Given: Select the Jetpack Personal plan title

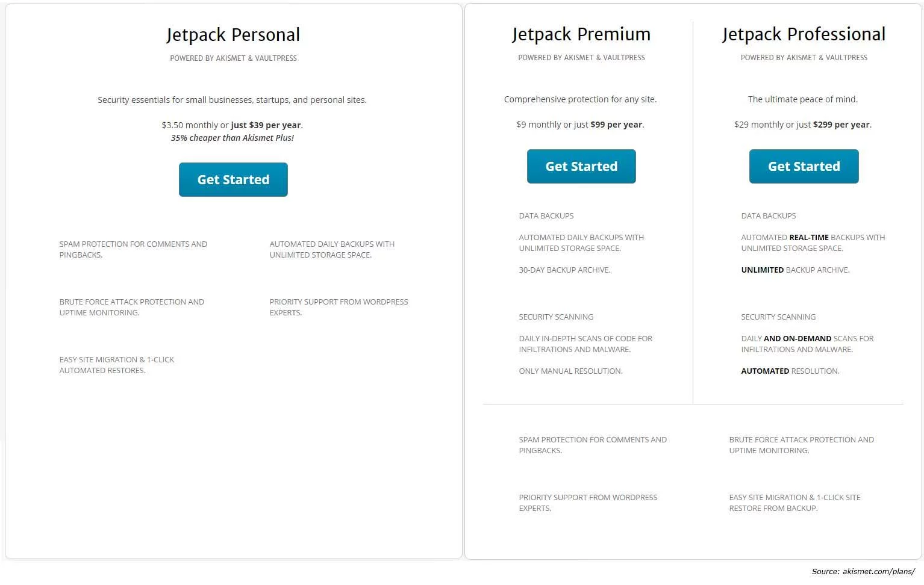Looking at the screenshot, I should 233,36.
